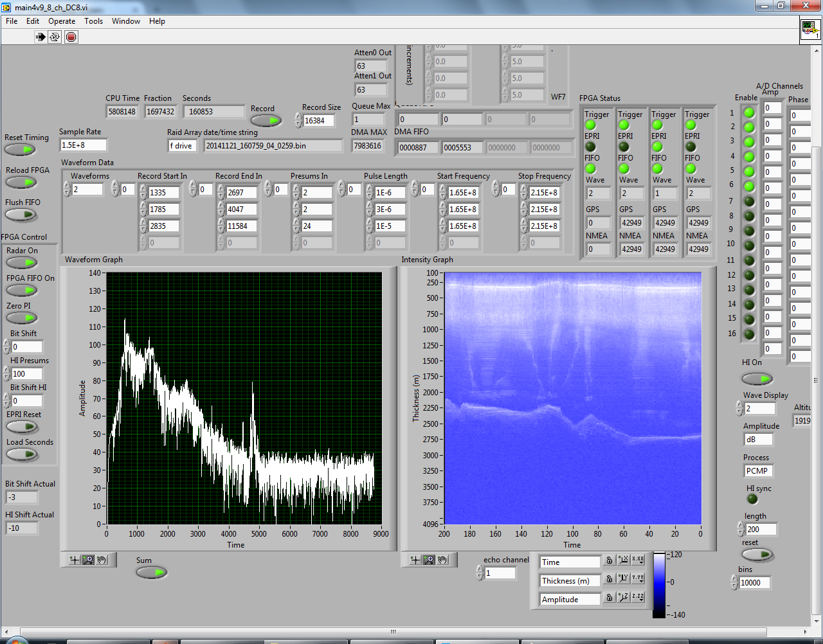Select the pan hand tool under Waveform Graph
This screenshot has width=823, height=644.
[x=102, y=560]
